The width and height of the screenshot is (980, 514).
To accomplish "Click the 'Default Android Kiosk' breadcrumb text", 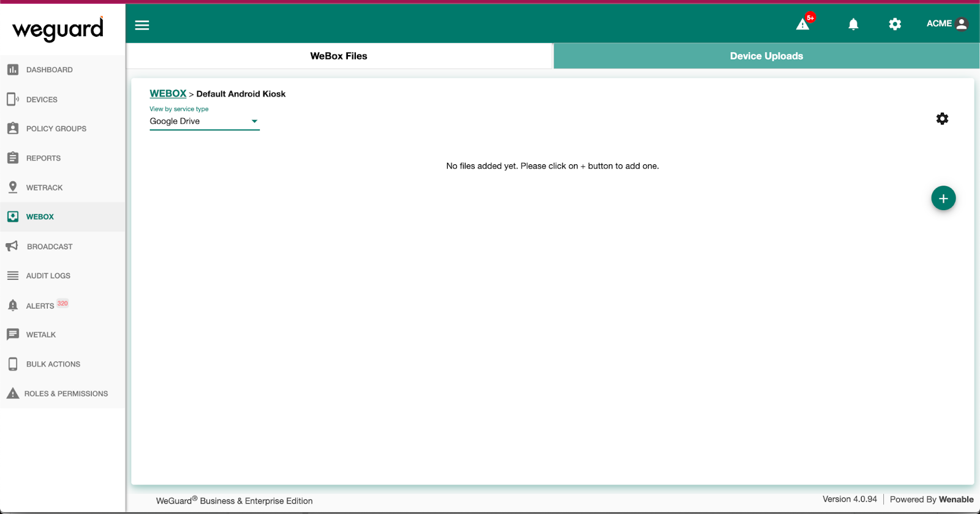I will click(241, 94).
